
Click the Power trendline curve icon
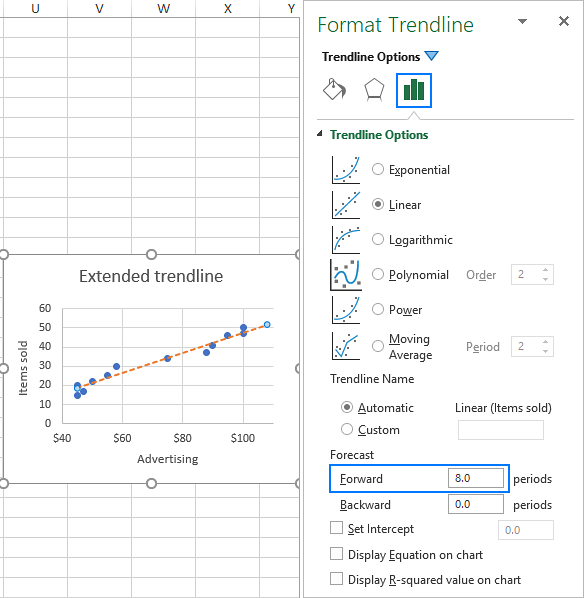click(346, 310)
